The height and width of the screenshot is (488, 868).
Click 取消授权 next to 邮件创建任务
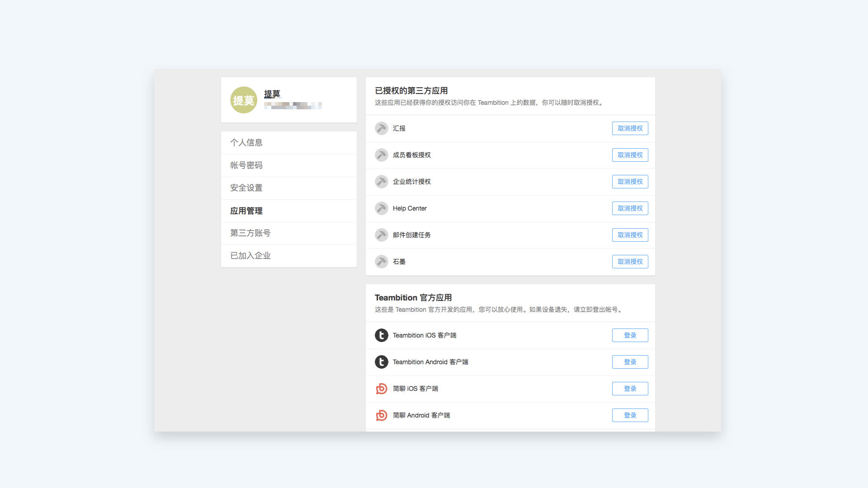coord(630,235)
